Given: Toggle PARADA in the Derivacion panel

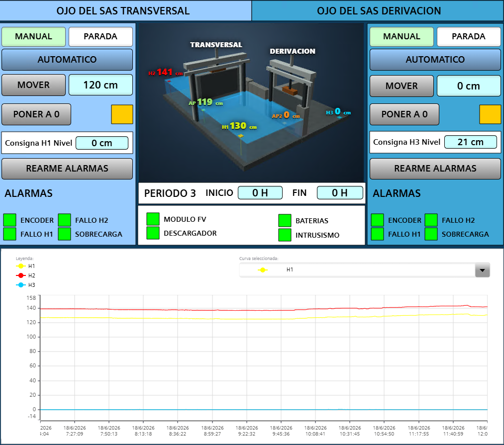Looking at the screenshot, I should 469,36.
